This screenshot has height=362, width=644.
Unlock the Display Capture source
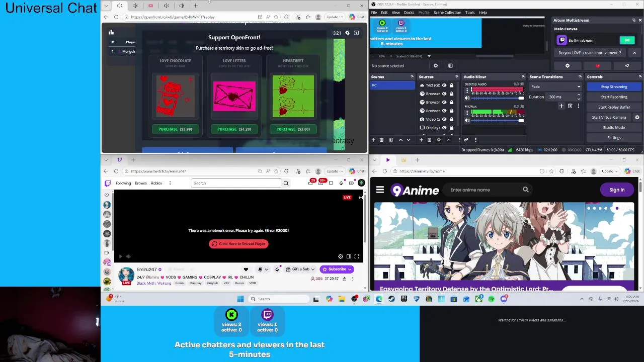(451, 128)
